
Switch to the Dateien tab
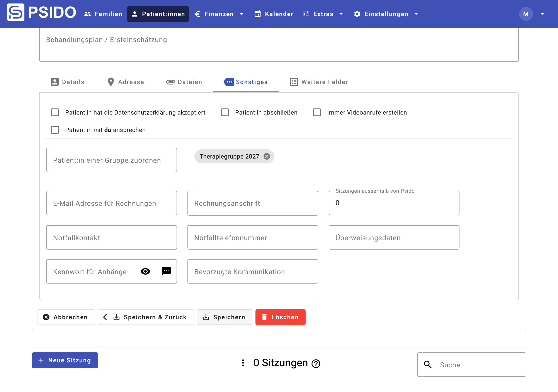pyautogui.click(x=184, y=82)
